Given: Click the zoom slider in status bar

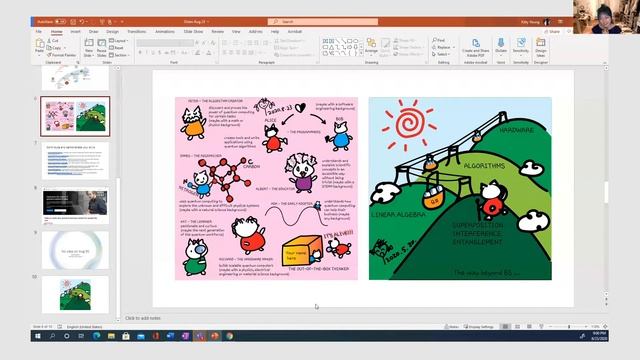Looking at the screenshot, I should [568, 327].
